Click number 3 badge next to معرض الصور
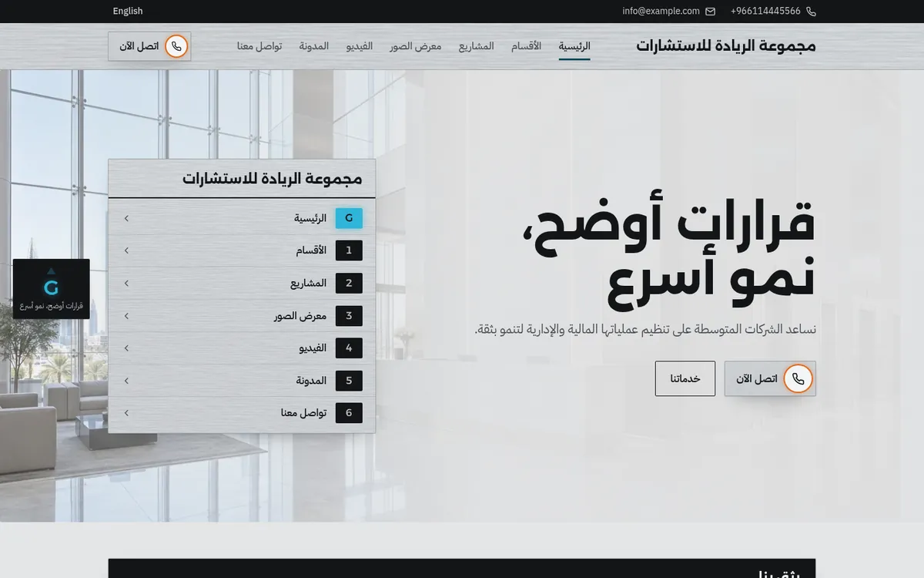 349,316
